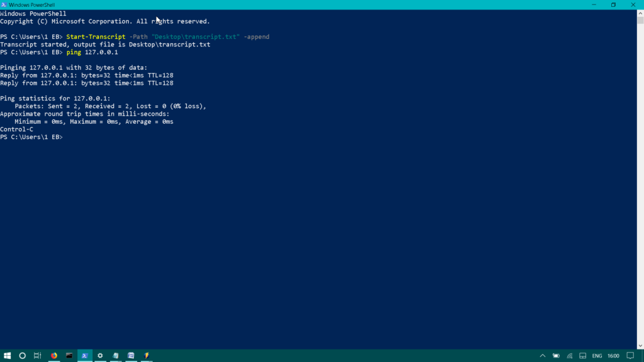Open the lightning bolt app on taskbar

tap(146, 355)
